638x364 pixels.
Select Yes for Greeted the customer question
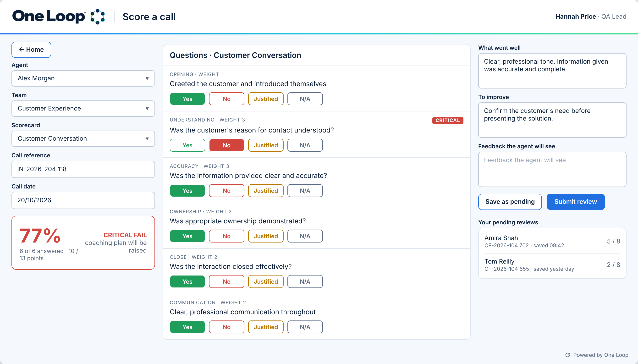coord(187,99)
